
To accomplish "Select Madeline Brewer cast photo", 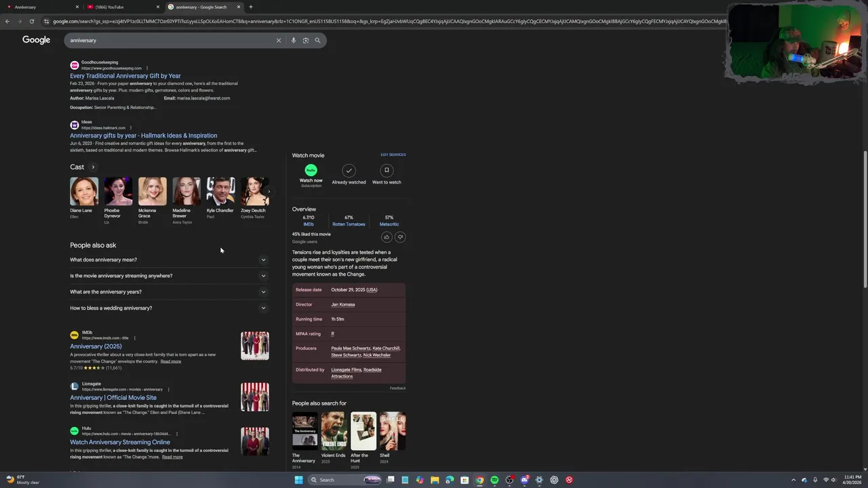I will [x=186, y=191].
